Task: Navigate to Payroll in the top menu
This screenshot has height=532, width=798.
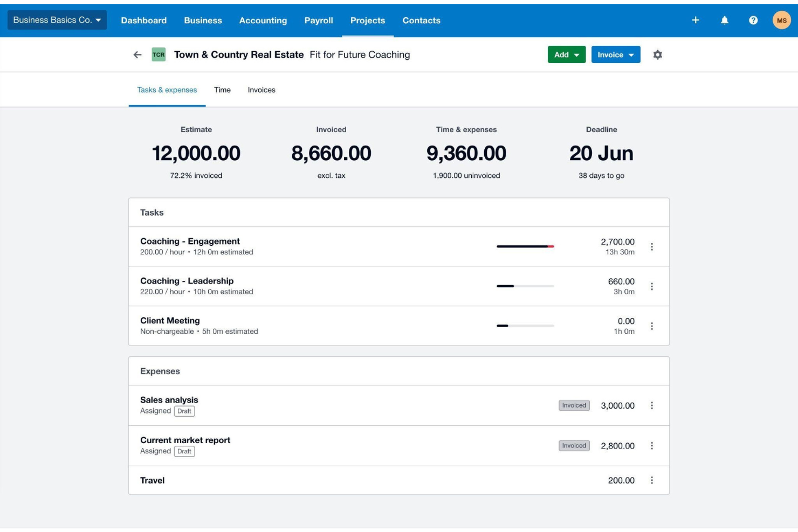Action: [x=319, y=20]
